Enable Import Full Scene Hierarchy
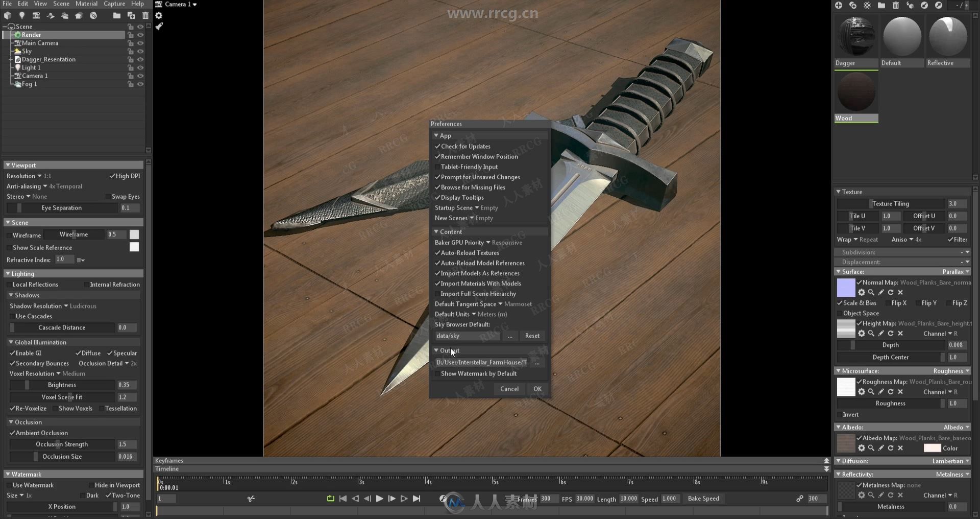Viewport: 980px width, 519px height. (437, 294)
